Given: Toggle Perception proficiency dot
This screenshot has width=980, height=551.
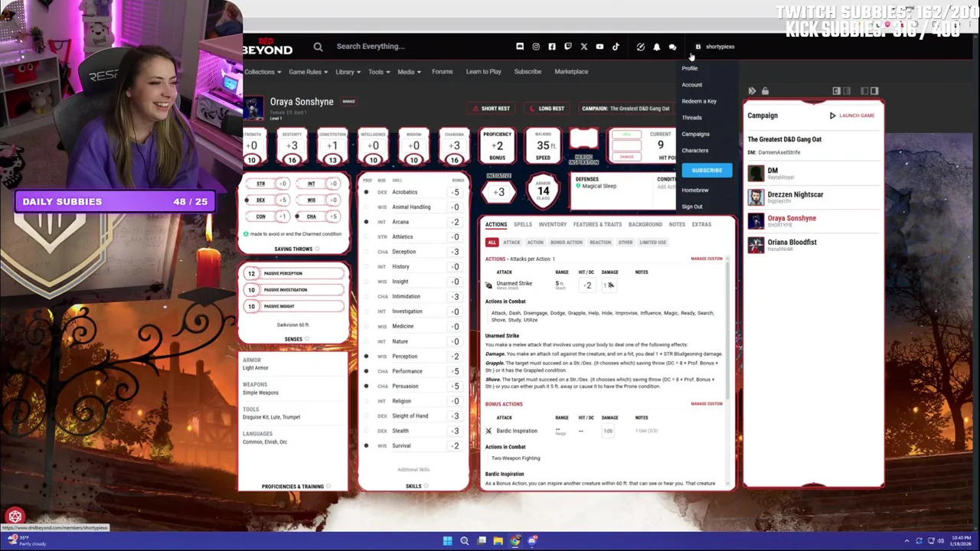Looking at the screenshot, I should [366, 357].
